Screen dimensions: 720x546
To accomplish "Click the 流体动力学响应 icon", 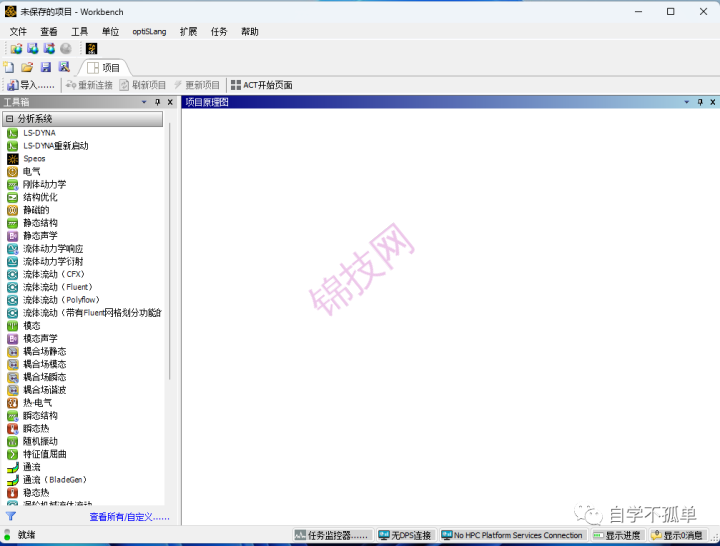I will click(12, 249).
